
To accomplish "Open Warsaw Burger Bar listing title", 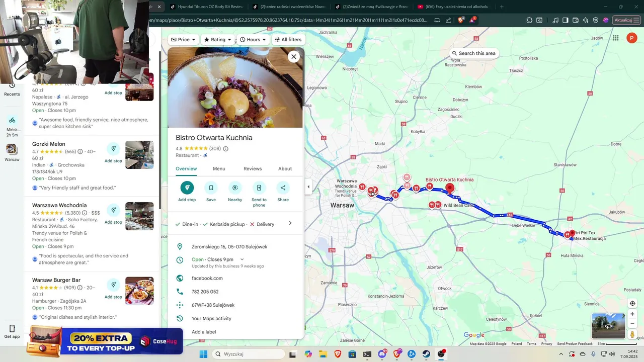I will (x=56, y=280).
